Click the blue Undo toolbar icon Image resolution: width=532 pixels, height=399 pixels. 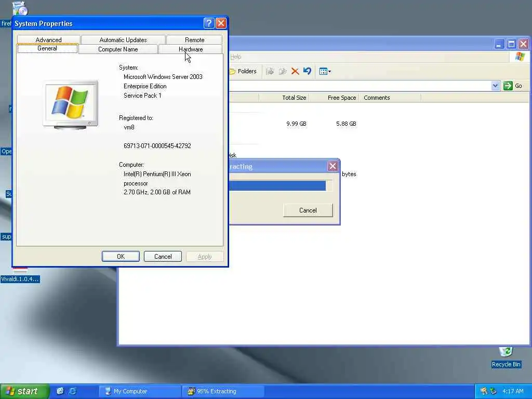307,71
